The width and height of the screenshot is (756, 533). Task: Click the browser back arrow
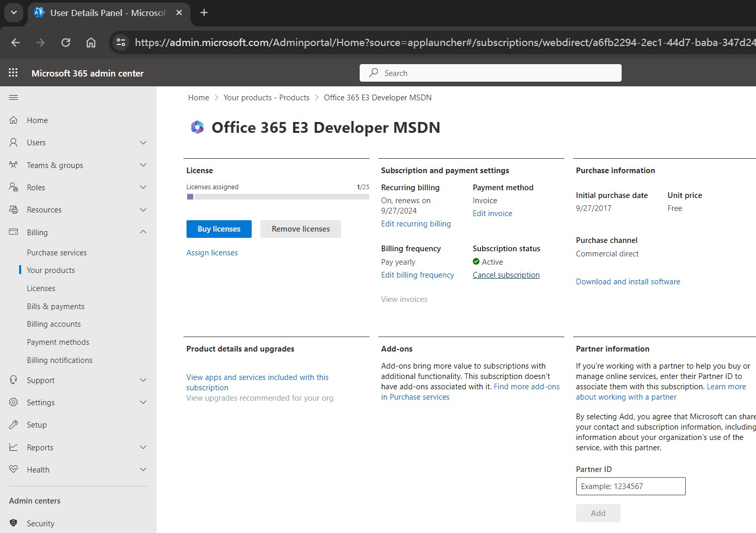coord(16,42)
